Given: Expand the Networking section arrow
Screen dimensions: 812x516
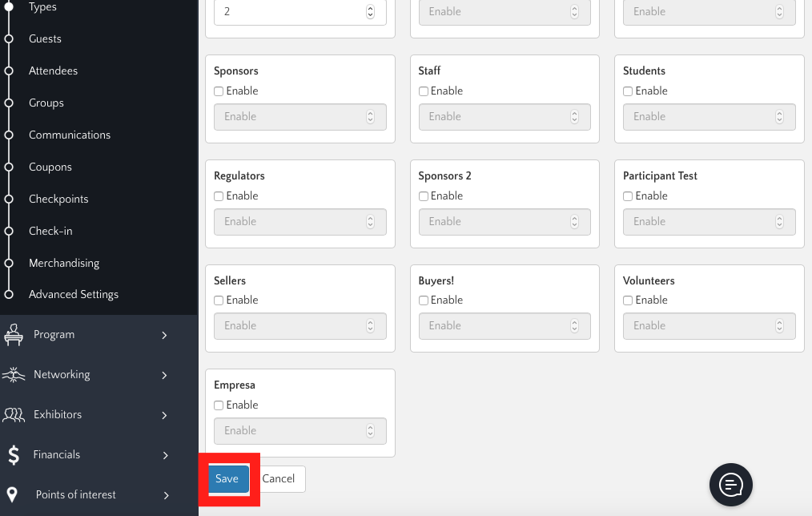Looking at the screenshot, I should click(x=164, y=375).
